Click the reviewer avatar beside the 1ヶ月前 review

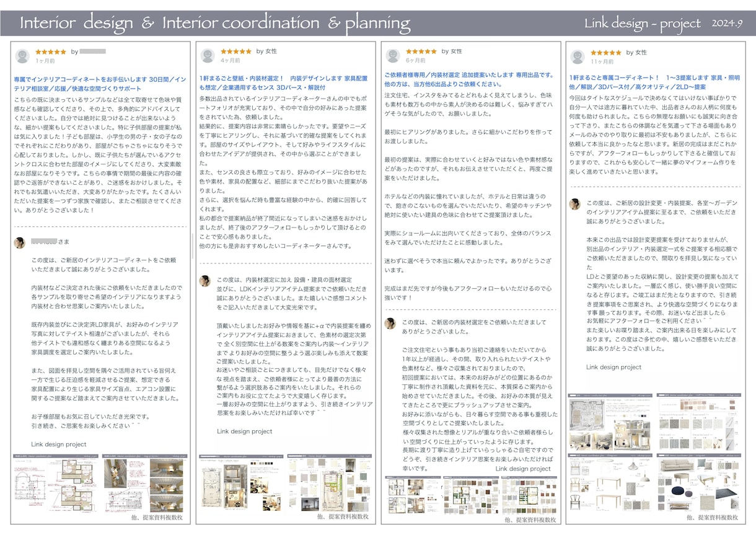tap(22, 56)
